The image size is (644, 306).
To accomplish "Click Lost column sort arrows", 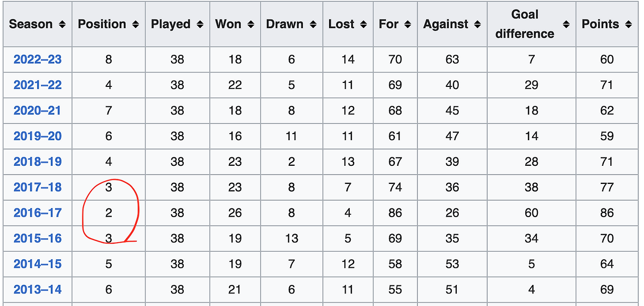I will (x=364, y=24).
